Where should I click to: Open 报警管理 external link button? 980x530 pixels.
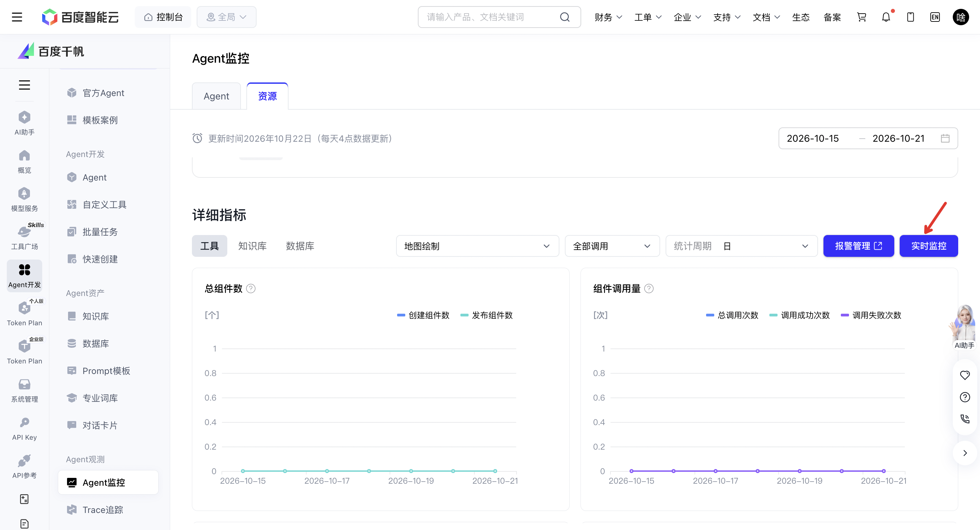point(859,246)
